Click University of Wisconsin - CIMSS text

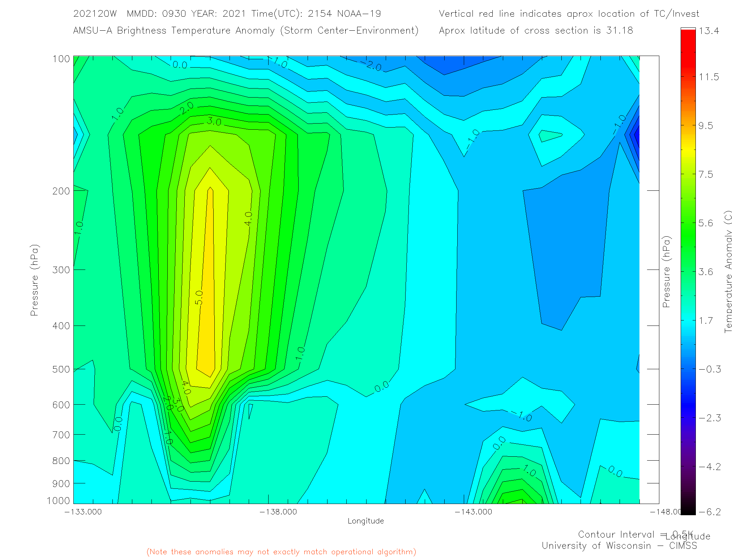(x=619, y=546)
